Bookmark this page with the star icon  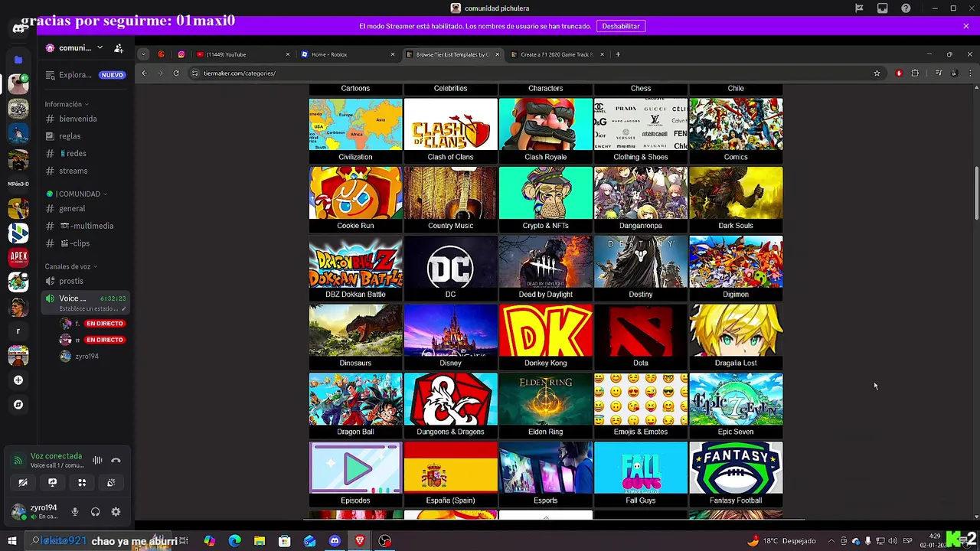(877, 73)
